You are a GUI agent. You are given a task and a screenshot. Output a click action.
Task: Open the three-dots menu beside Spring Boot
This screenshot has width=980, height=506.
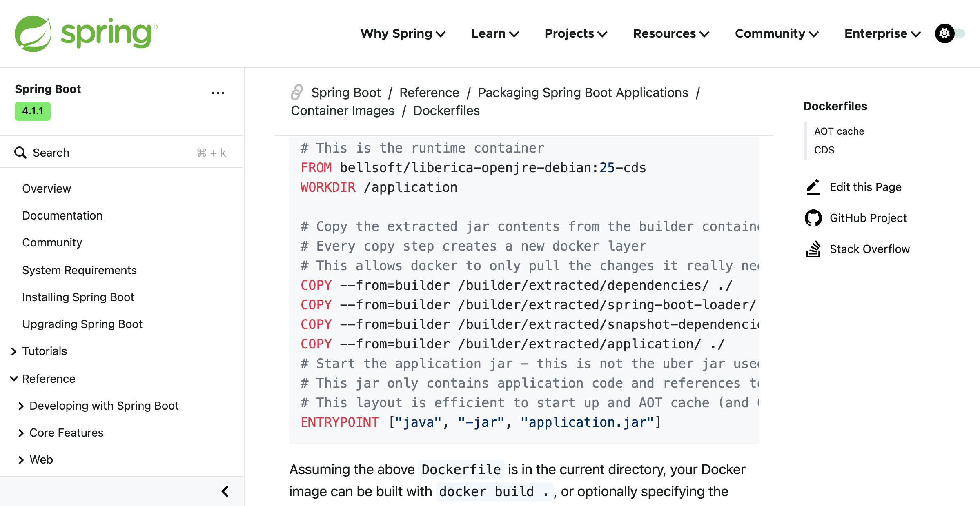point(218,93)
